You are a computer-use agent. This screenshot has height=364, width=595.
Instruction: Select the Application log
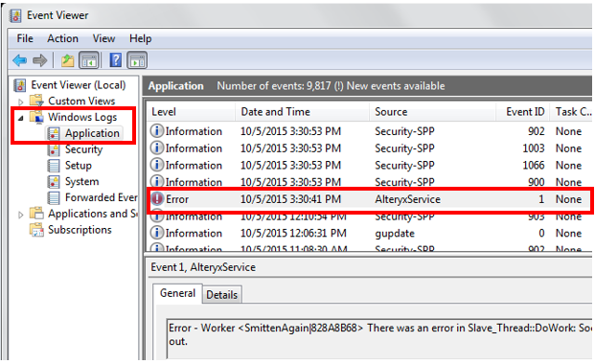pyautogui.click(x=92, y=133)
